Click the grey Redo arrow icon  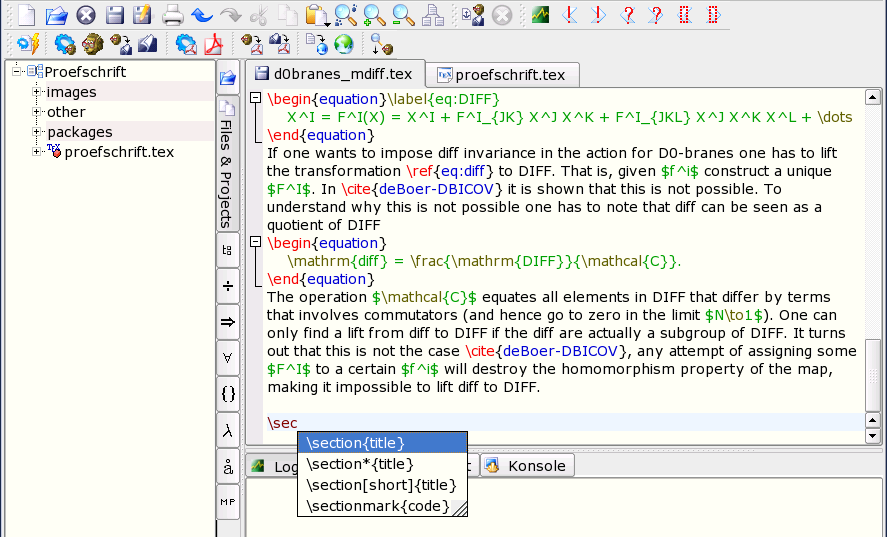[x=230, y=15]
